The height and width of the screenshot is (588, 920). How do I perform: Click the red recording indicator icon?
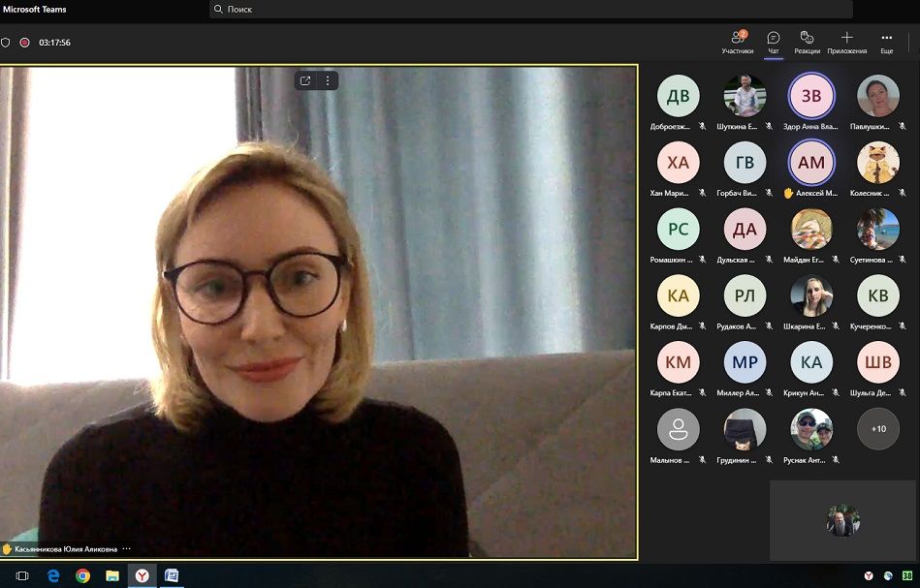pyautogui.click(x=25, y=43)
